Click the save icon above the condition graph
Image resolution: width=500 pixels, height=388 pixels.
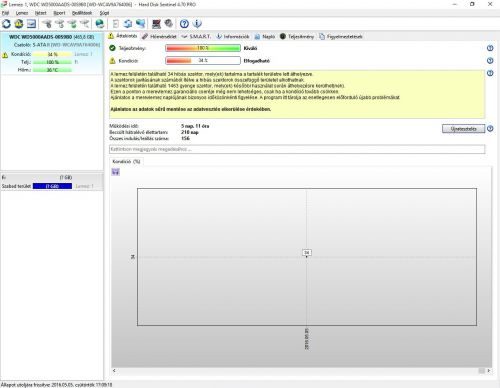[116, 172]
